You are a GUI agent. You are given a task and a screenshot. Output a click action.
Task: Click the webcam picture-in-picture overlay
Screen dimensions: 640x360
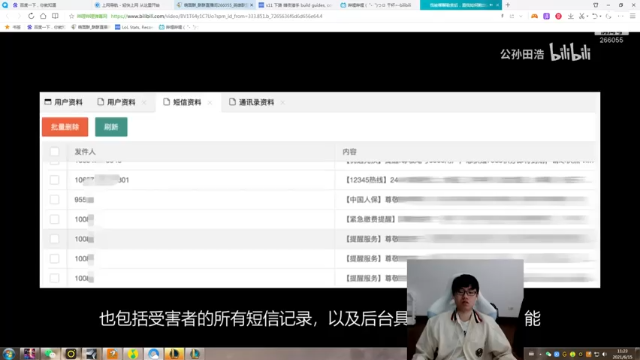click(465, 309)
